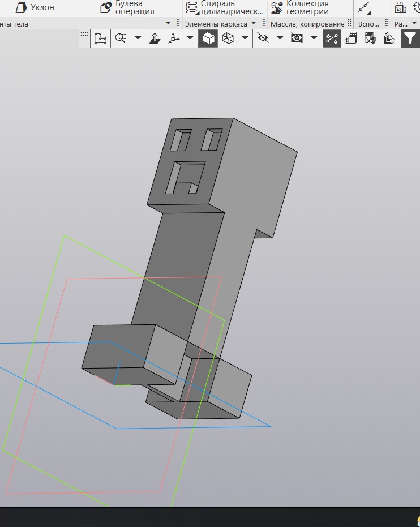Open the zoom options dropdown arrow
The width and height of the screenshot is (420, 527).
coord(138,38)
